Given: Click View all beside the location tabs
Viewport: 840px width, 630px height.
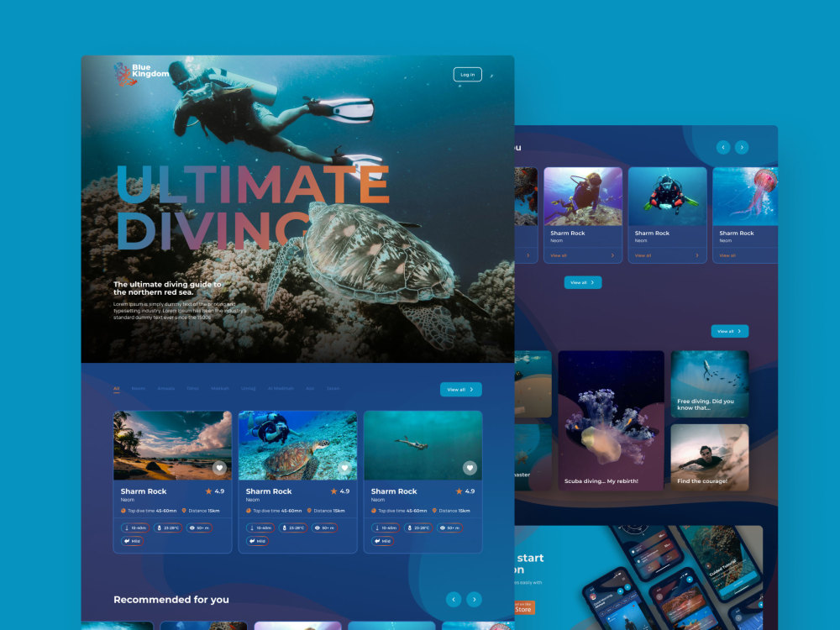Looking at the screenshot, I should click(460, 390).
